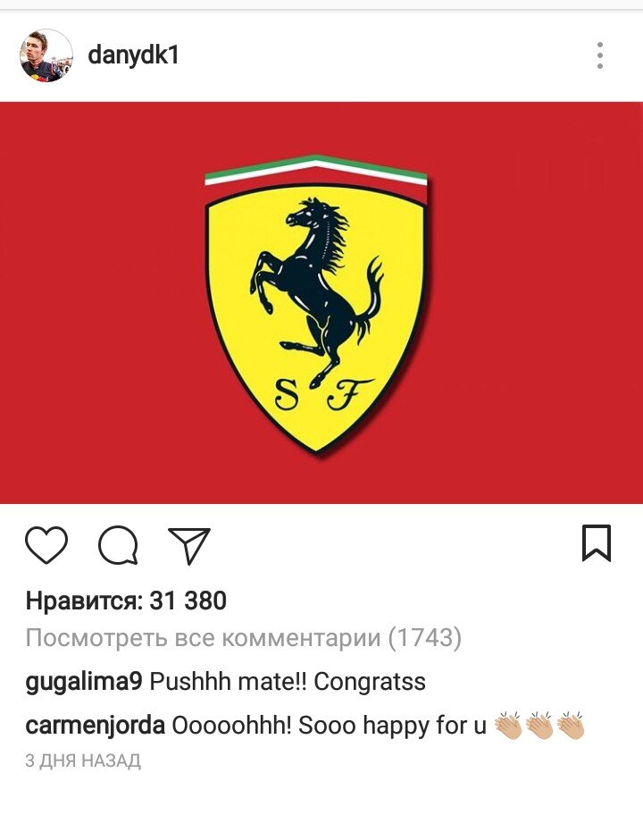Open the post timestamp '3 дня назад'

point(83,760)
